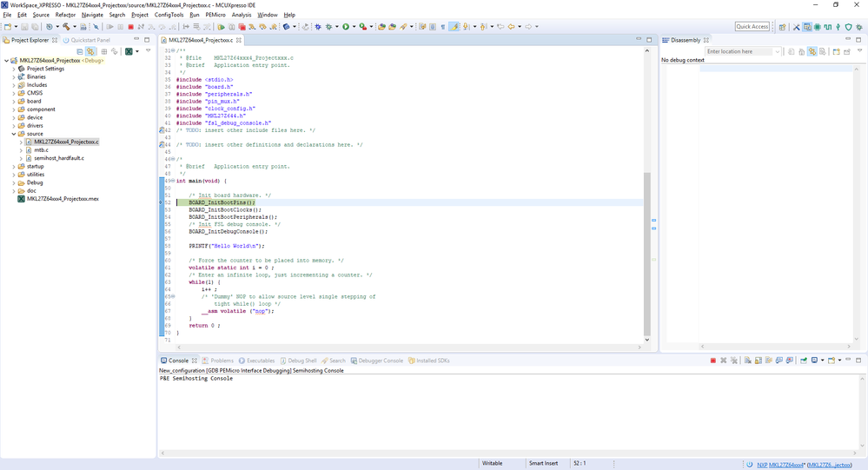The image size is (868, 470).
Task: Switch to the Problems tab
Action: click(x=217, y=361)
